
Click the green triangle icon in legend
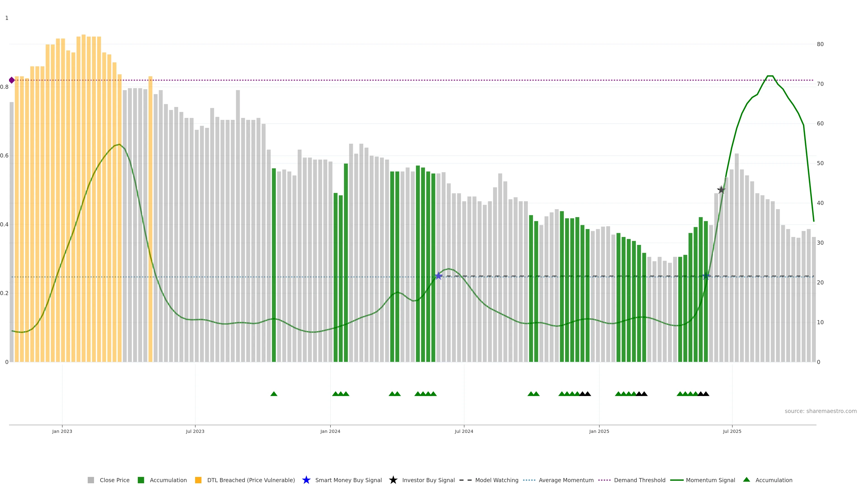pos(746,480)
